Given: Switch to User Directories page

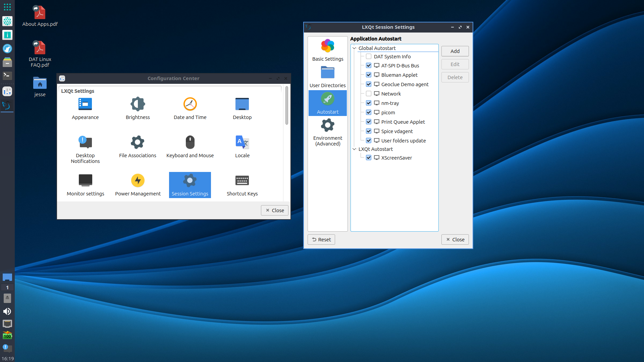Looking at the screenshot, I should pos(328,77).
